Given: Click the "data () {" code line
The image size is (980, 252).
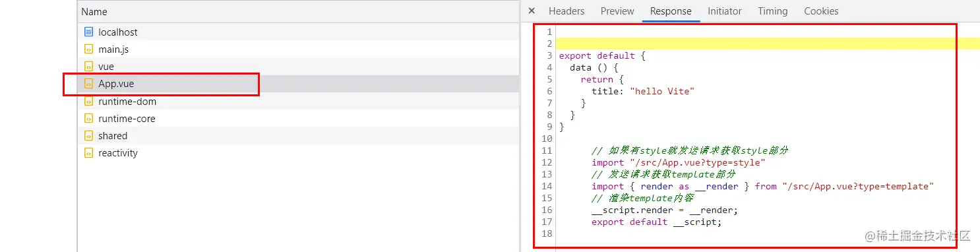Looking at the screenshot, I should (595, 68).
